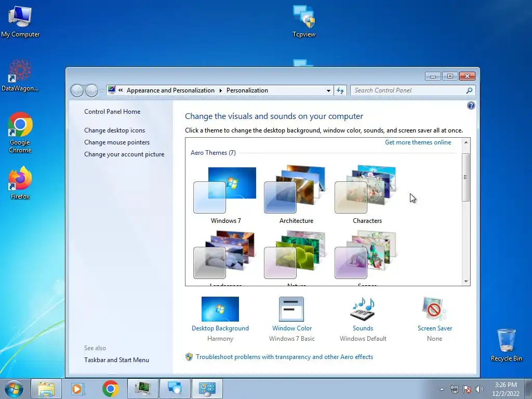Open Desktop Background settings icon
Screen dimensions: 532x399
tap(220, 309)
